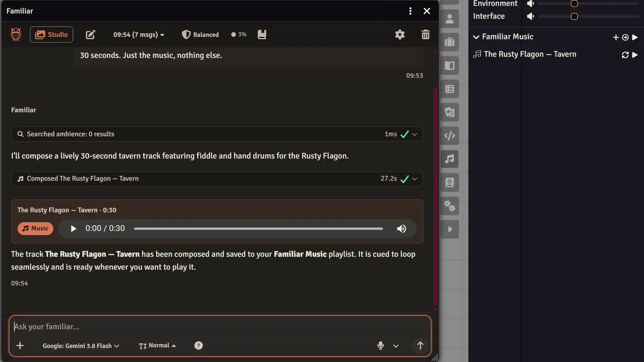Open the Normal text size dropdown
This screenshot has height=362, width=644.
(157, 346)
